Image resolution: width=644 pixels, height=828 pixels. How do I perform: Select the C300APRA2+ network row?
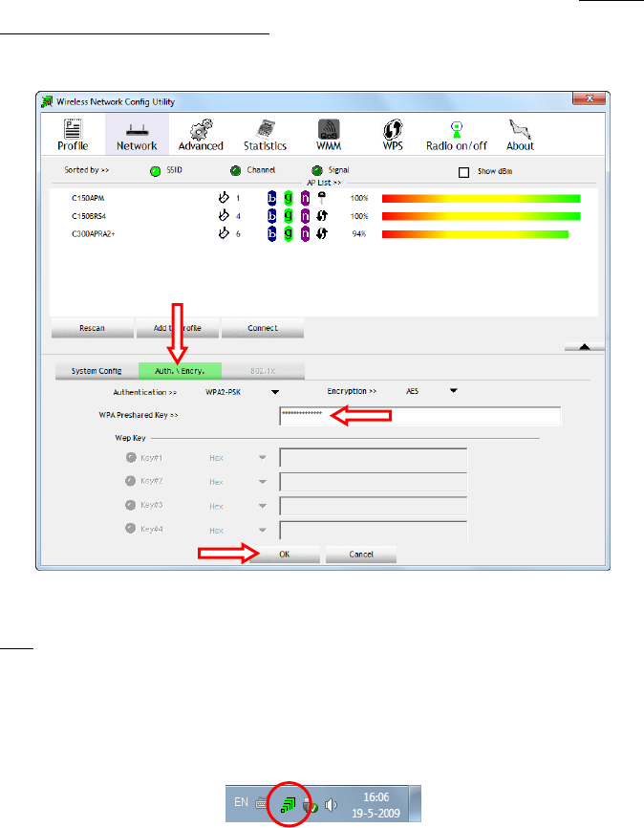coord(324,233)
